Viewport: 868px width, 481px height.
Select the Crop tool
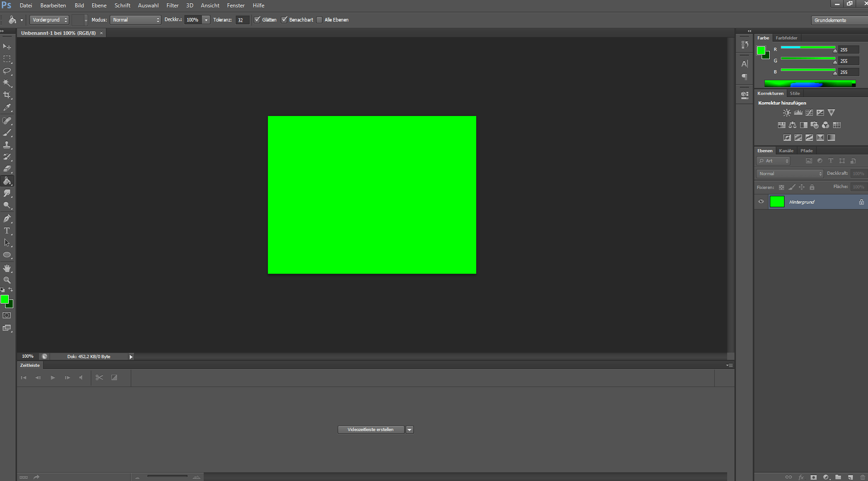coord(7,95)
